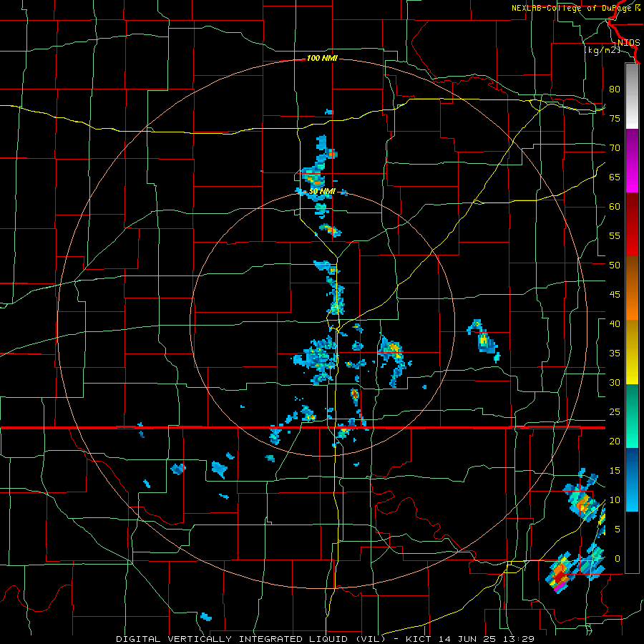Select the blue segment of the color scale
The width and height of the screenshot is (644, 644).
[x=632, y=479]
